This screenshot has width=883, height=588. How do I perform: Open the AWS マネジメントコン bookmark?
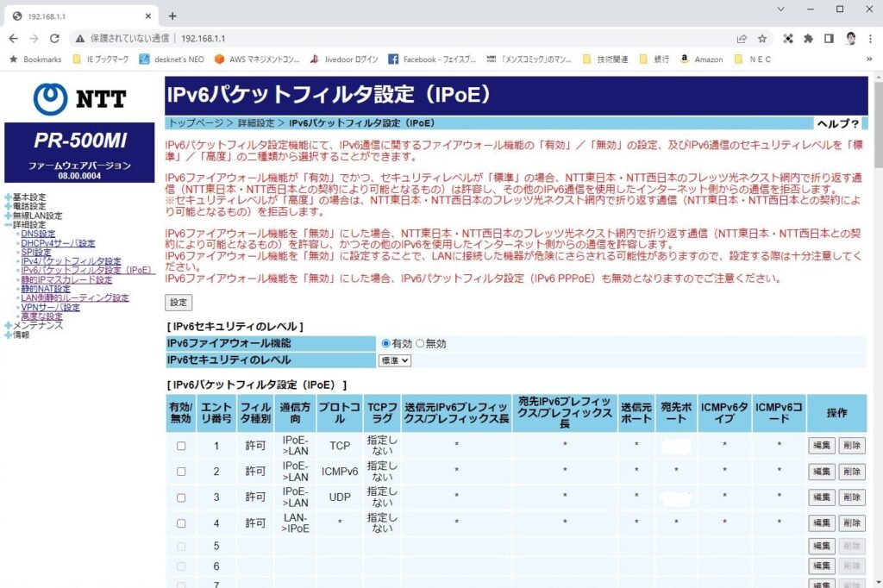pyautogui.click(x=257, y=59)
